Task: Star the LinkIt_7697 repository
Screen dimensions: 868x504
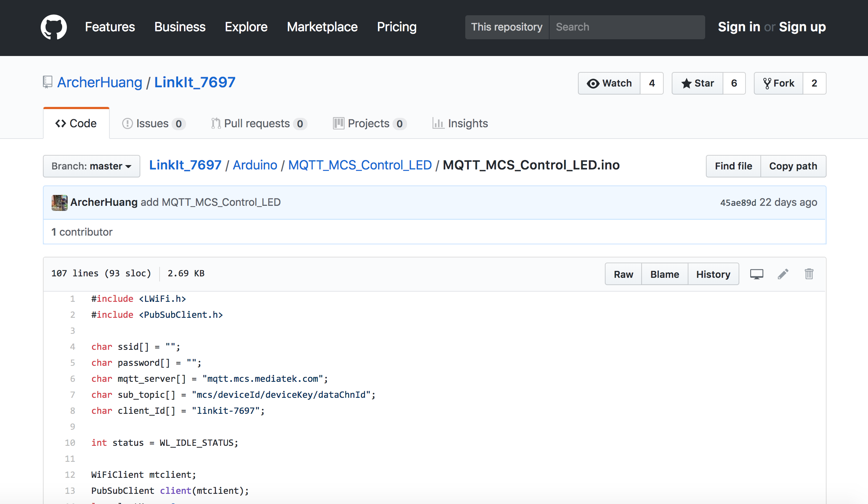Action: point(698,83)
